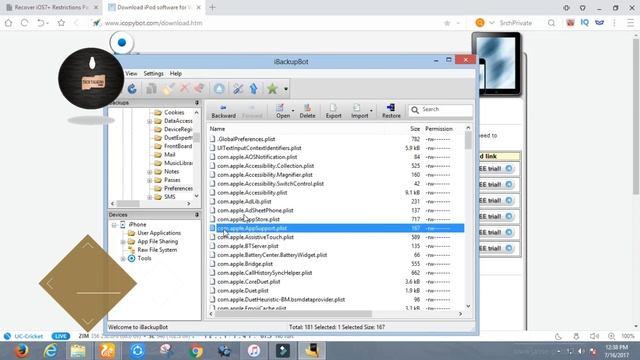Open the Help menu

pyautogui.click(x=176, y=73)
